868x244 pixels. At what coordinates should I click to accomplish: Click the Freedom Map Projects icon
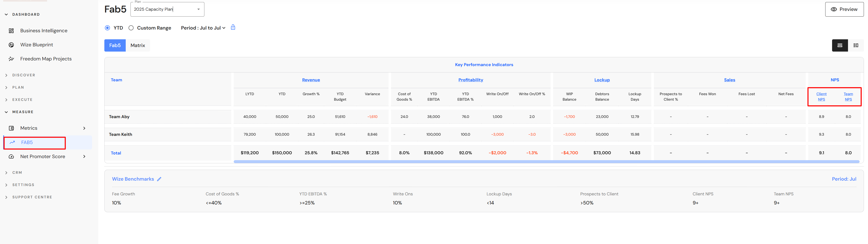coord(11,59)
